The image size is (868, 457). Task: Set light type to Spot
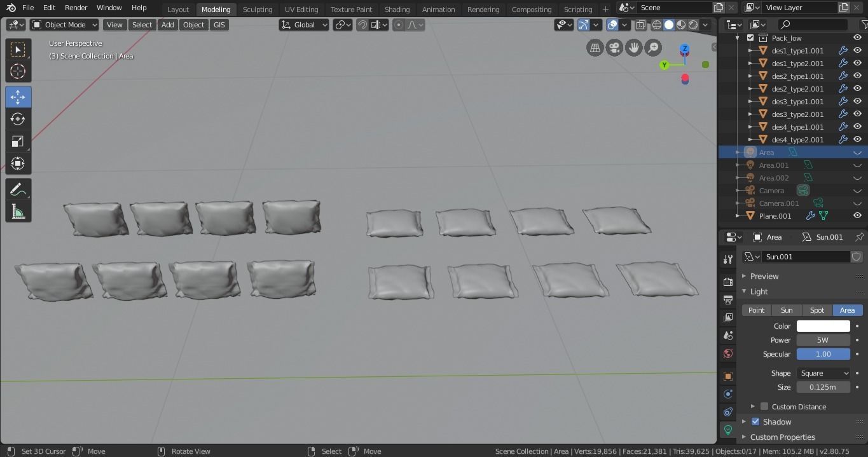coord(817,310)
